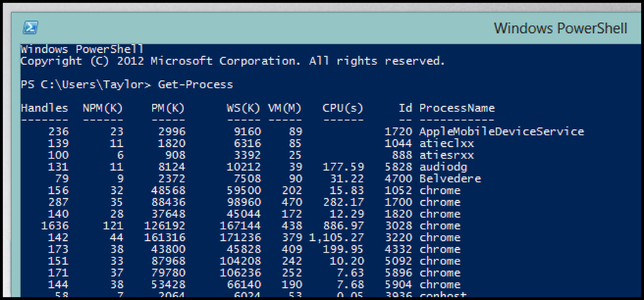Click the Copyright 2012 Microsoft Corporation line
644x300 pixels.
point(233,62)
